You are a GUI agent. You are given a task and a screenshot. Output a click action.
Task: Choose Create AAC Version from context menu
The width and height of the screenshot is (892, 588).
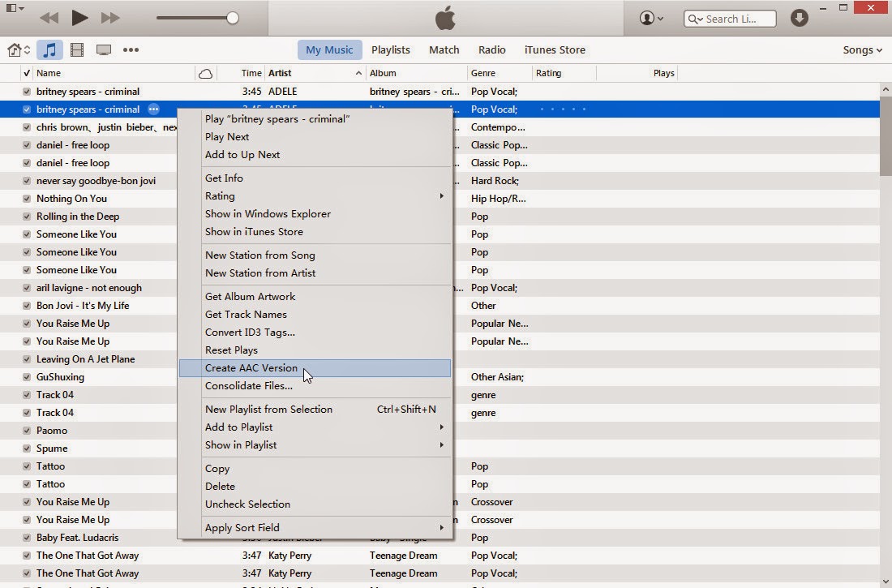pos(315,368)
